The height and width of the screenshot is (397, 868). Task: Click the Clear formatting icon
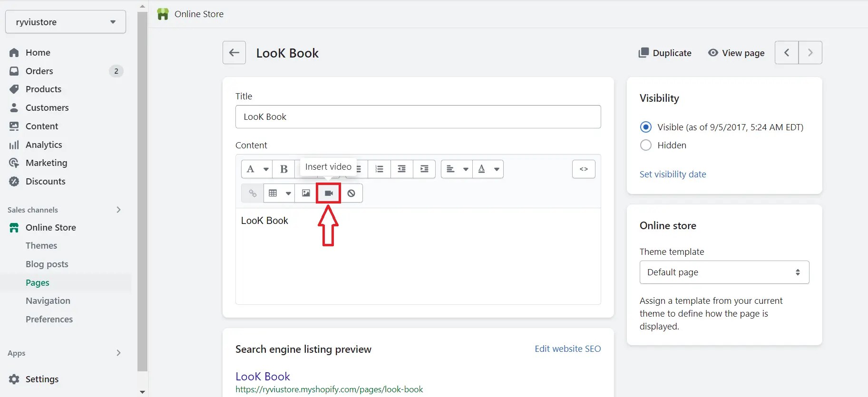click(351, 194)
